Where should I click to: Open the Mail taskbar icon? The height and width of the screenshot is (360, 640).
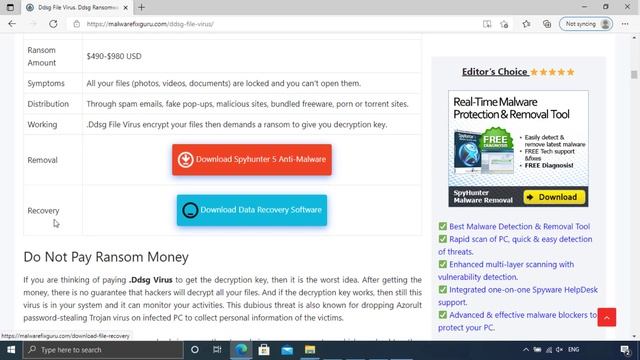click(x=287, y=350)
